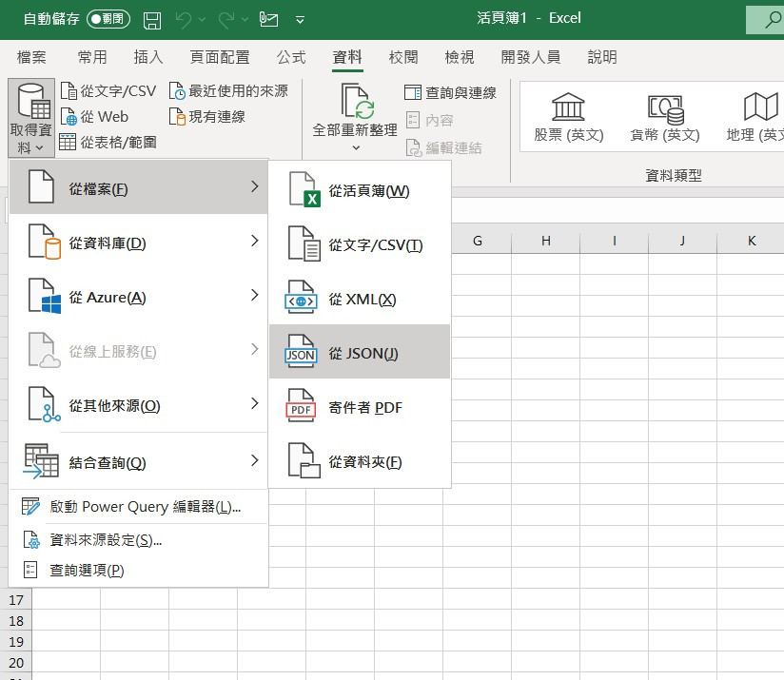The height and width of the screenshot is (680, 784).
Task: Choose 從文字/CSV(T) in submenu
Action: [360, 244]
